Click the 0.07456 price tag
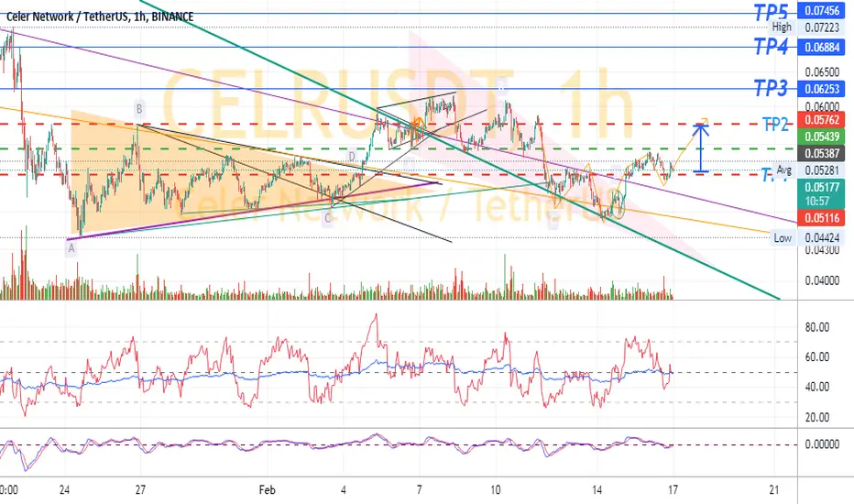The width and height of the screenshot is (854, 504). tap(821, 10)
